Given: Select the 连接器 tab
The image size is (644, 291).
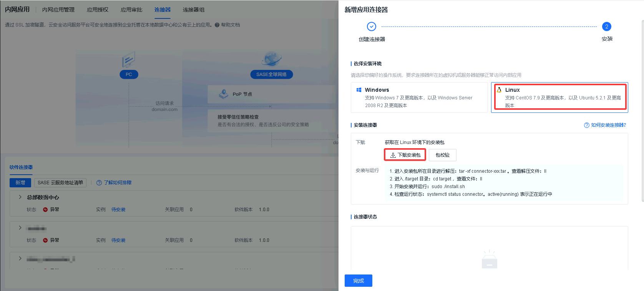Looking at the screenshot, I should click(163, 10).
